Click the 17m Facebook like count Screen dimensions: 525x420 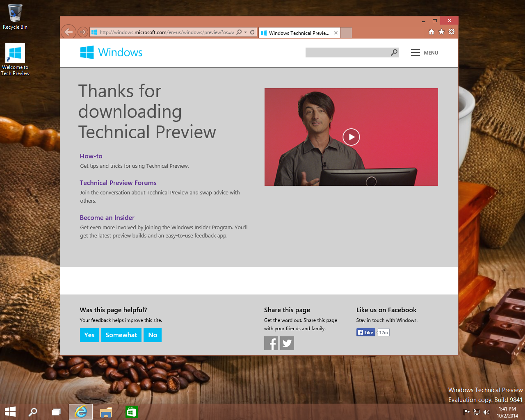383,332
